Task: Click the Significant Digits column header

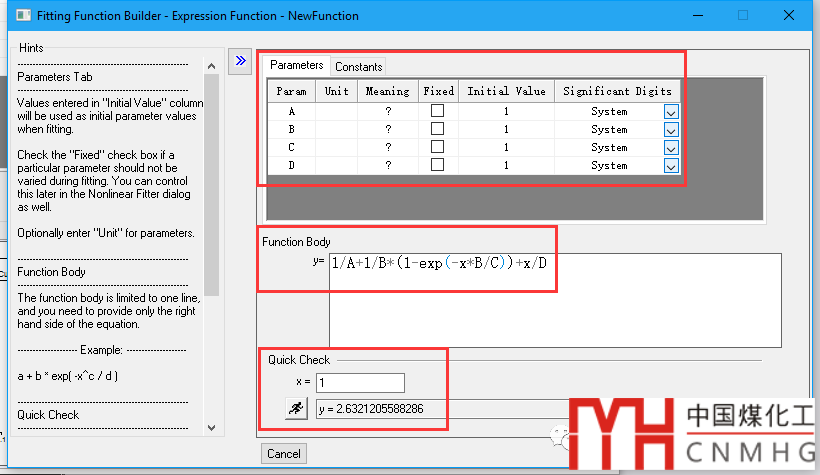Action: [617, 91]
